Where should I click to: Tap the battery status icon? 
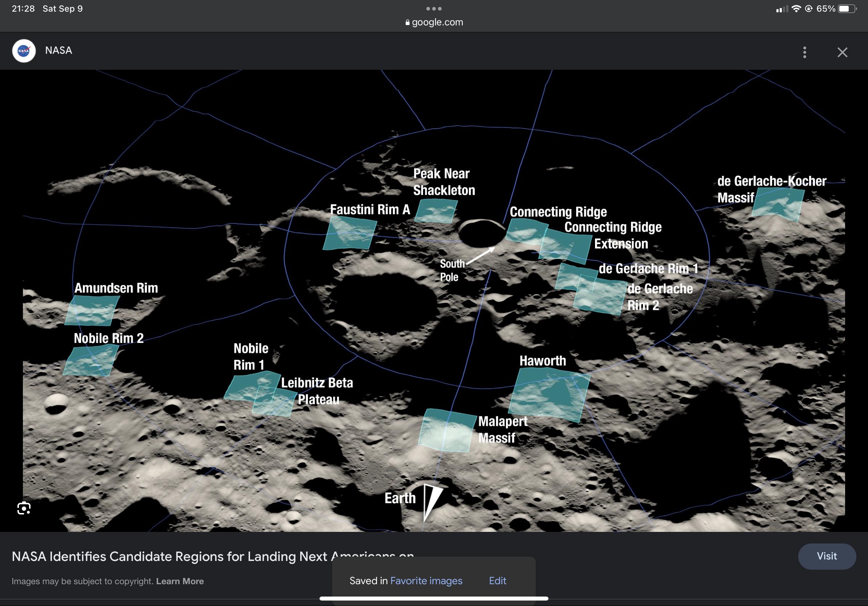tap(847, 9)
